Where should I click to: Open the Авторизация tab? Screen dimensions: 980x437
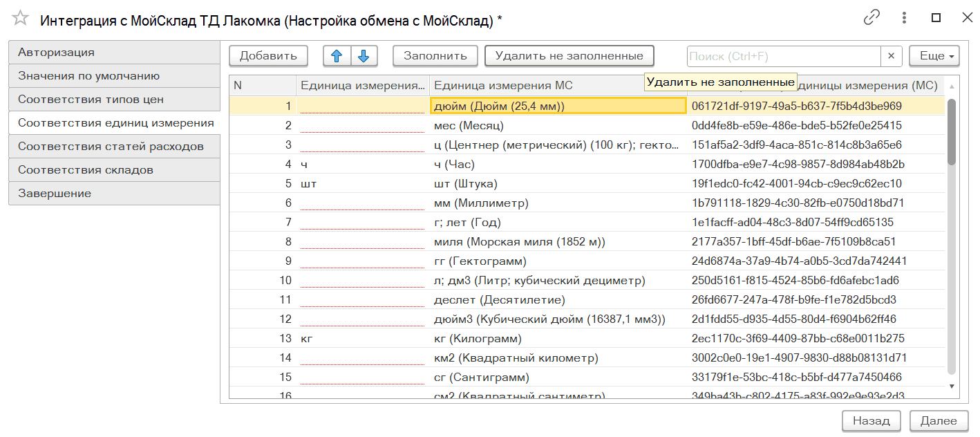pos(114,53)
